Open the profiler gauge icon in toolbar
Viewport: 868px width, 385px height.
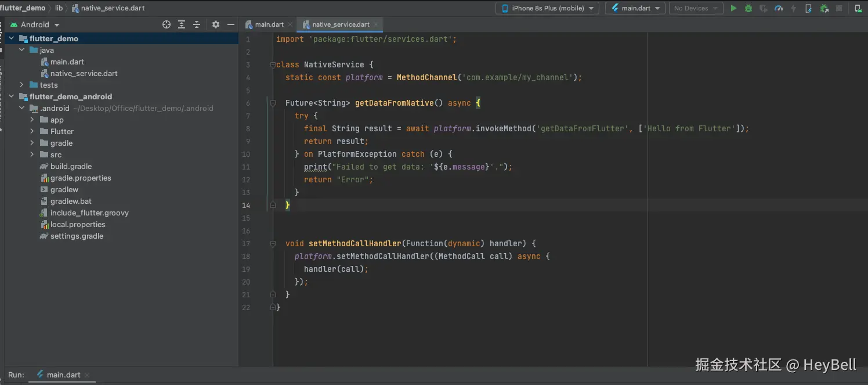point(779,8)
